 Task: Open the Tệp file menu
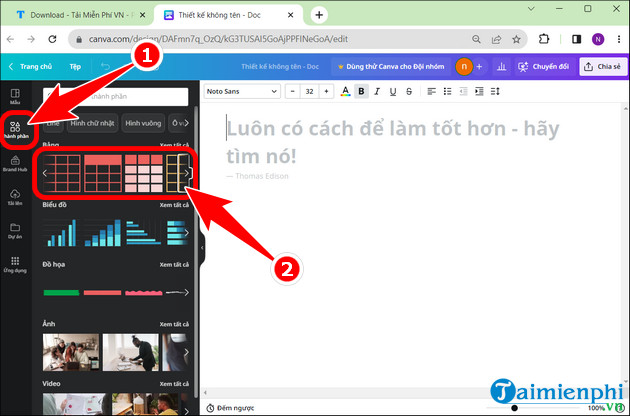(x=75, y=66)
